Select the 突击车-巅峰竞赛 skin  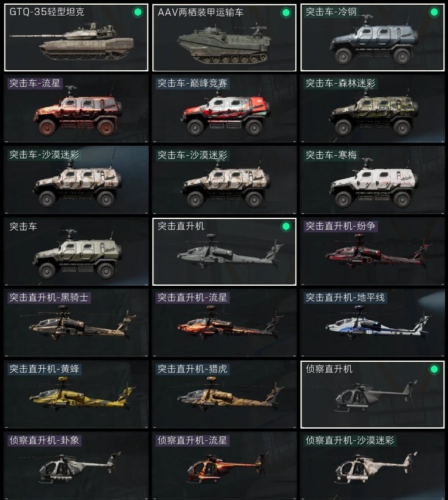[x=224, y=109]
